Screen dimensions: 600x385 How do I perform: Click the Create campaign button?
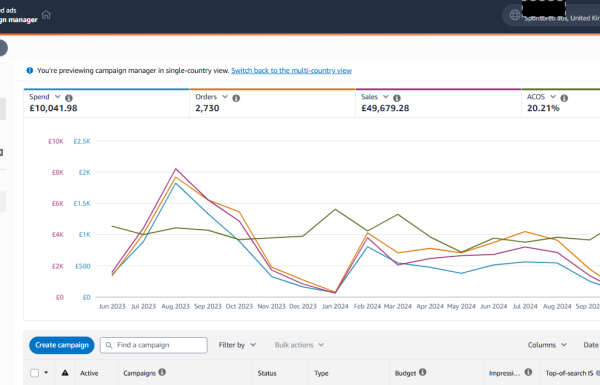[x=62, y=345]
